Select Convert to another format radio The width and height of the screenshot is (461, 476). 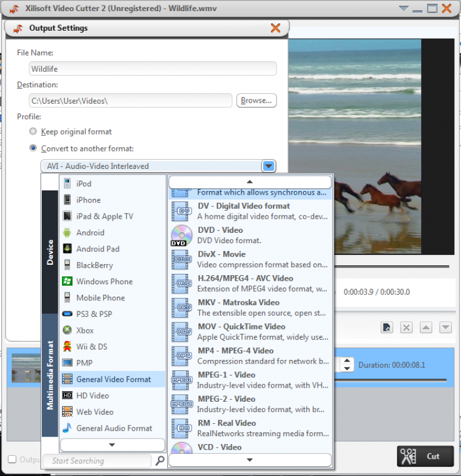point(33,148)
